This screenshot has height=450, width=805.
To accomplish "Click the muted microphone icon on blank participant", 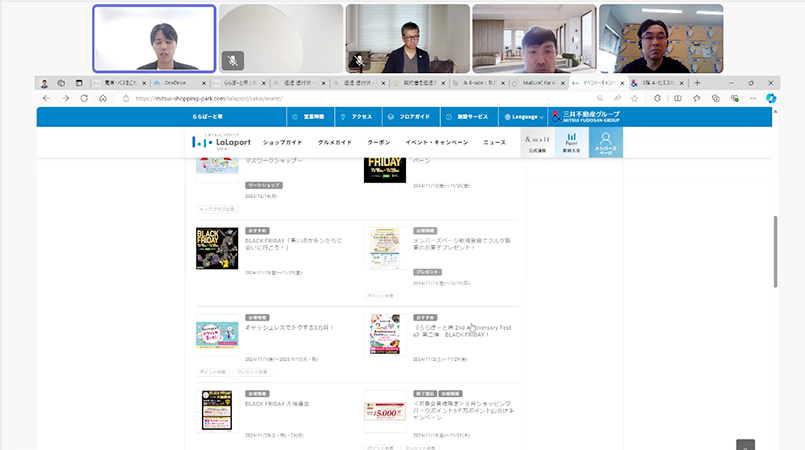I will coord(233,61).
